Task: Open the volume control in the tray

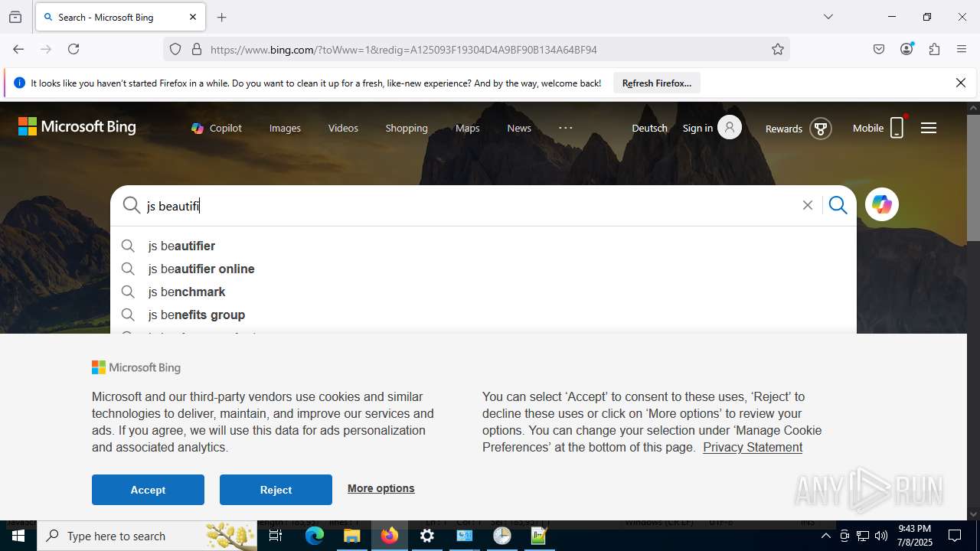Action: [x=881, y=536]
